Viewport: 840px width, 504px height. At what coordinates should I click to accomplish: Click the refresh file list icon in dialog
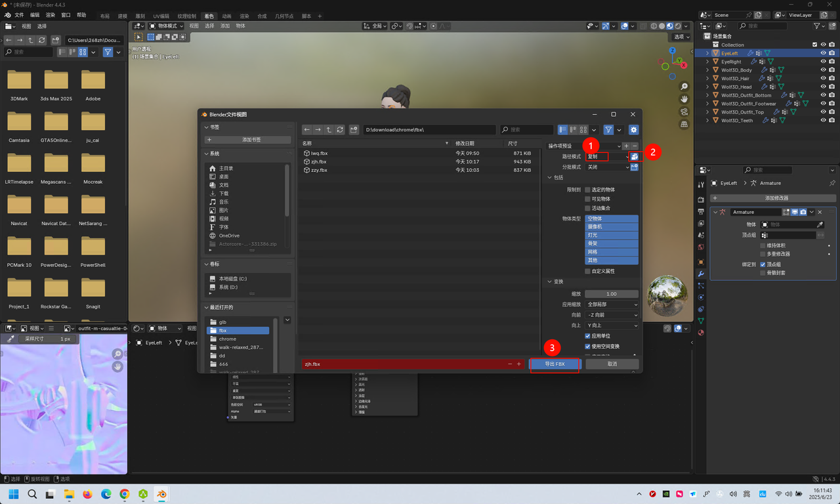[340, 130]
